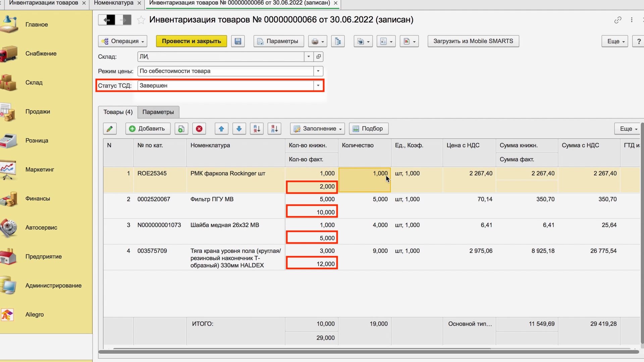
Task: Open Склад field's linked item icon
Action: 319,57
